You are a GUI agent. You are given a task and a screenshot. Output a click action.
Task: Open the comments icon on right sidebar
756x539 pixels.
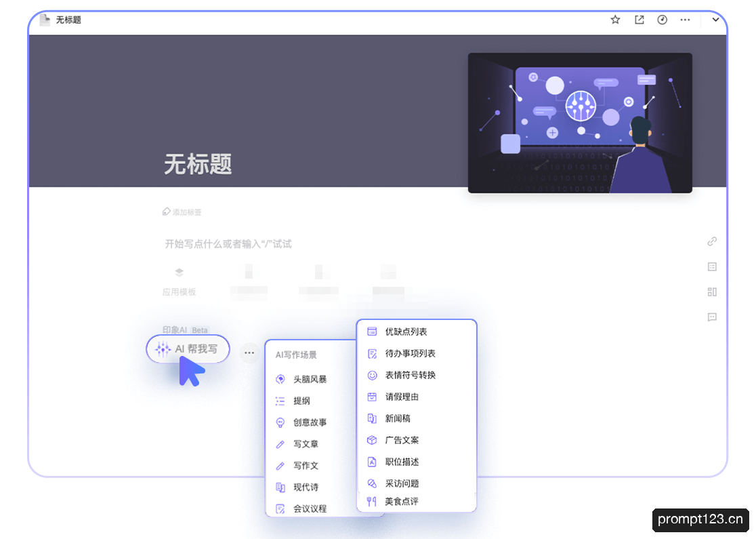pos(712,317)
